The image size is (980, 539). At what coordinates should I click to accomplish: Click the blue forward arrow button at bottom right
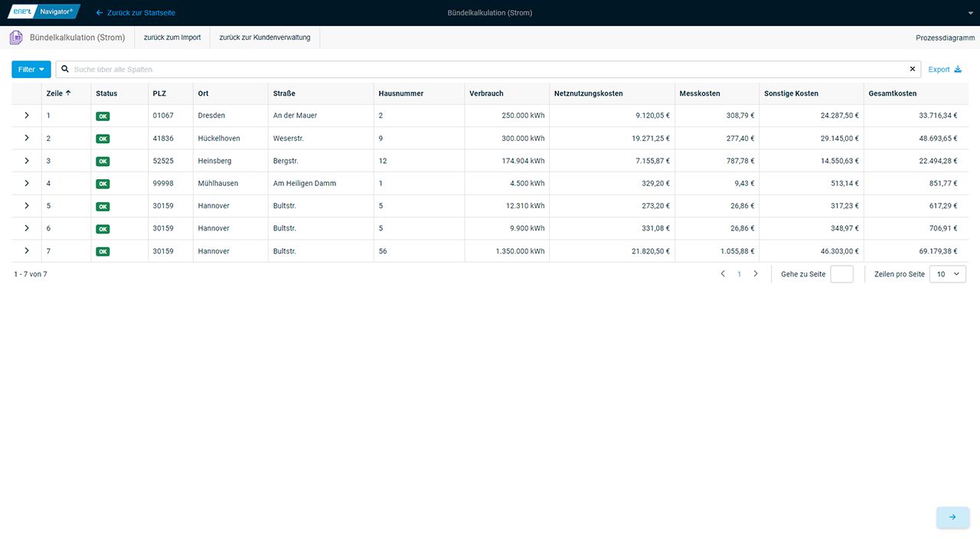coord(952,518)
